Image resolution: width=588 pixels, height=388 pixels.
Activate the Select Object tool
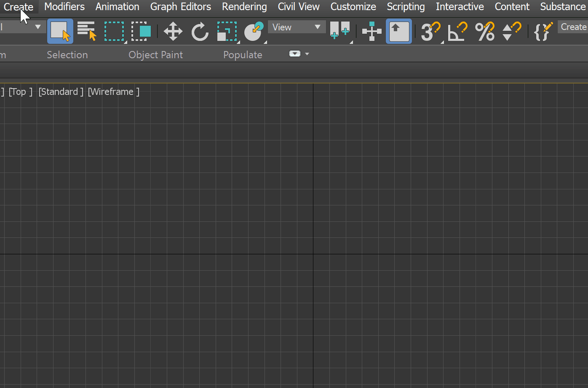(x=60, y=31)
